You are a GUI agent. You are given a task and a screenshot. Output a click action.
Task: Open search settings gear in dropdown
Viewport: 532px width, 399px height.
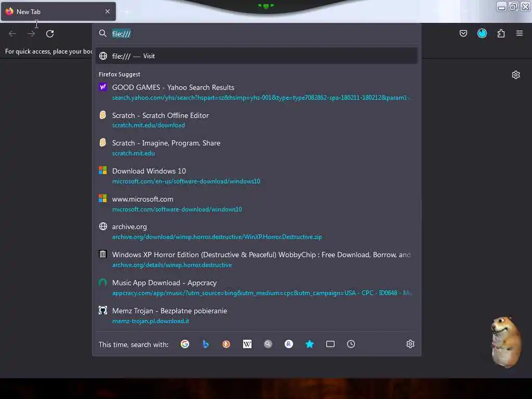pyautogui.click(x=410, y=344)
